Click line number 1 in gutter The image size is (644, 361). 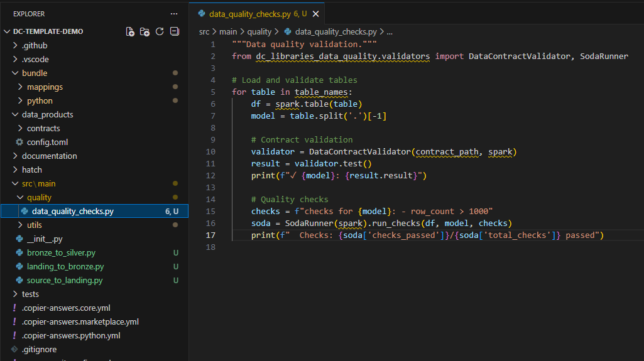point(213,45)
